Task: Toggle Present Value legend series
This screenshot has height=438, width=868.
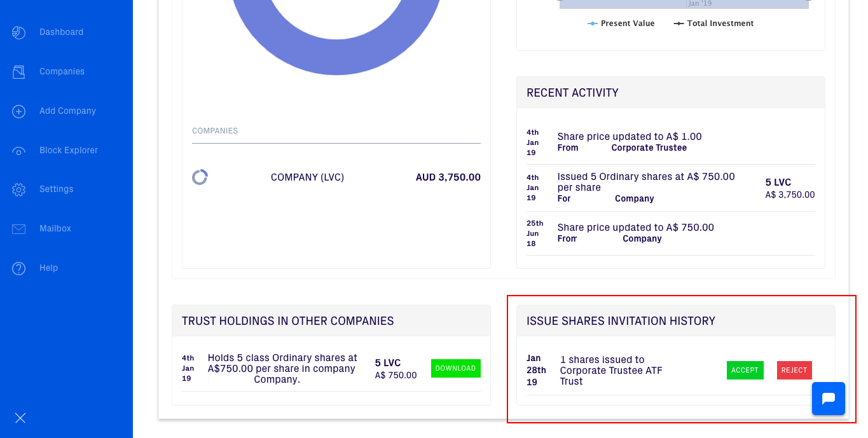Action: [x=621, y=24]
